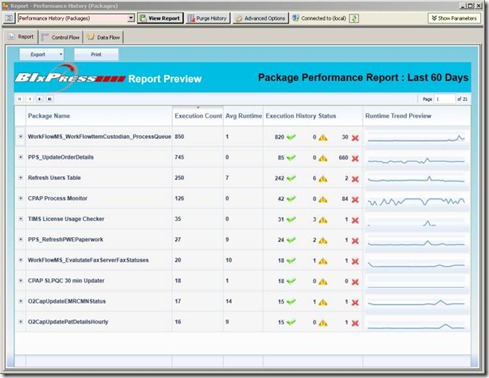Click failure count 660

[x=343, y=157]
